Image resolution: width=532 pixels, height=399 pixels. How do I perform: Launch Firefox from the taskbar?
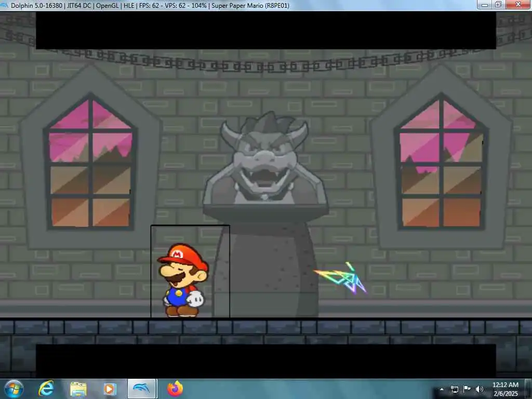175,389
